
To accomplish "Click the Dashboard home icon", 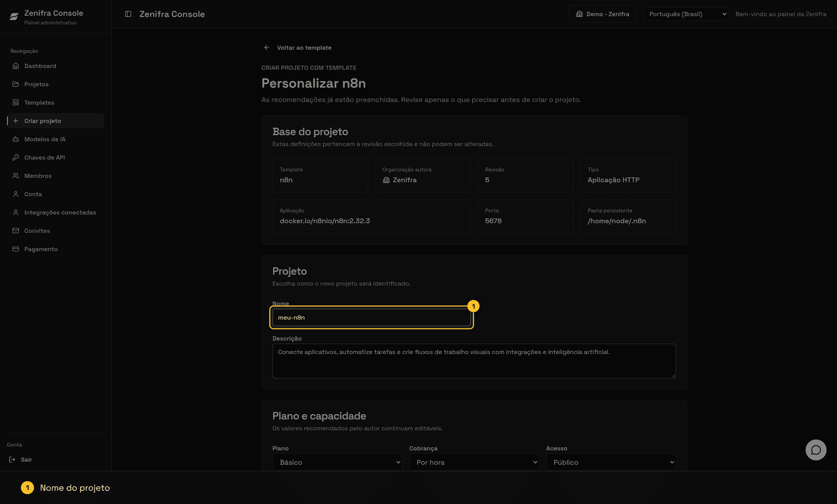I will [x=16, y=66].
